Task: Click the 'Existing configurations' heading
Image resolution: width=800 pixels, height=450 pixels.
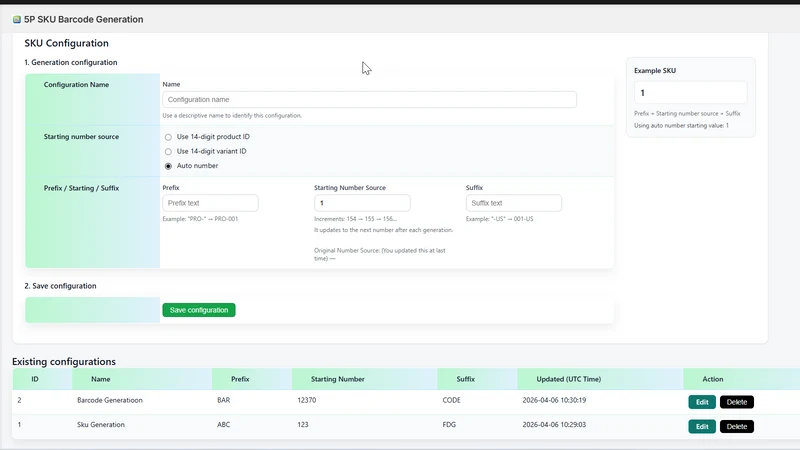Action: (64, 362)
